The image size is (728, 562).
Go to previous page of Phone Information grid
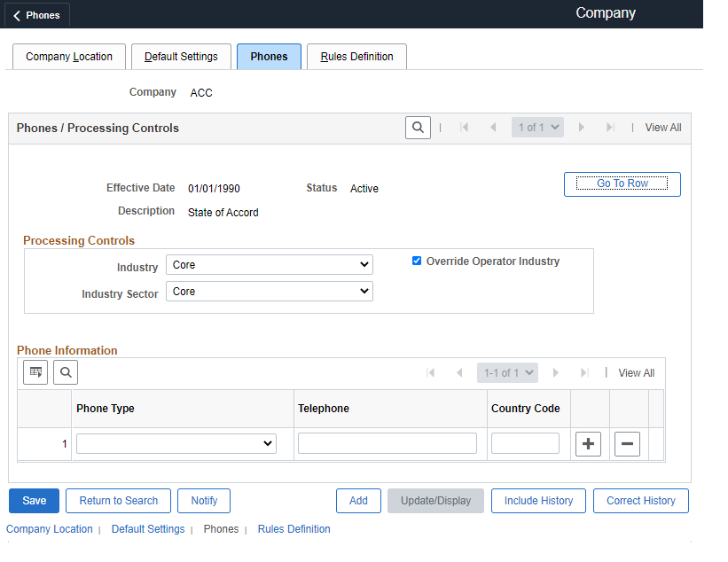(x=459, y=372)
